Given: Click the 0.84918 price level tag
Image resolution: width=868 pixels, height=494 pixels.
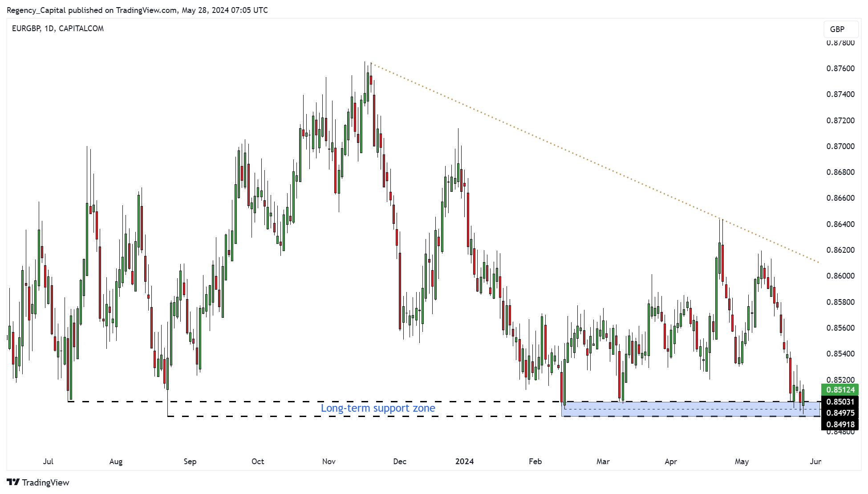Looking at the screenshot, I should pos(840,424).
